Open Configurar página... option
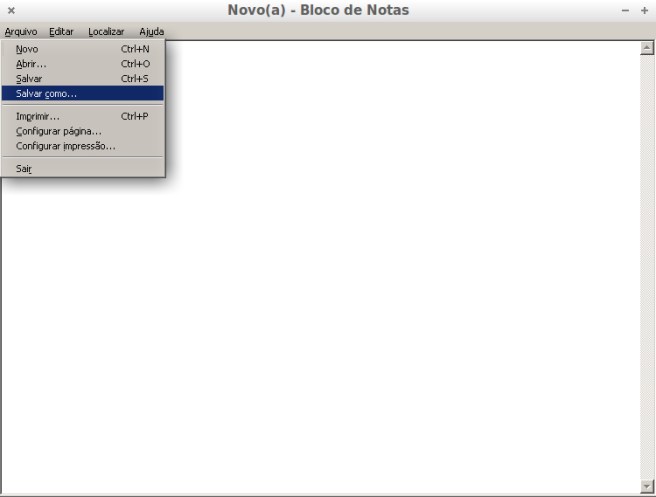This screenshot has height=497, width=656. pyautogui.click(x=59, y=131)
